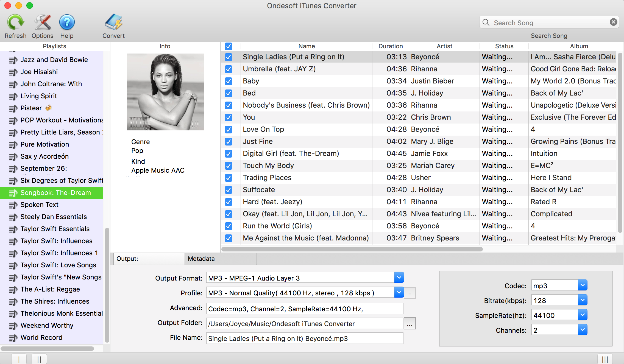Toggle the checkbox for Single Ladies song
Viewport: 624px width, 364px height.
pos(228,57)
